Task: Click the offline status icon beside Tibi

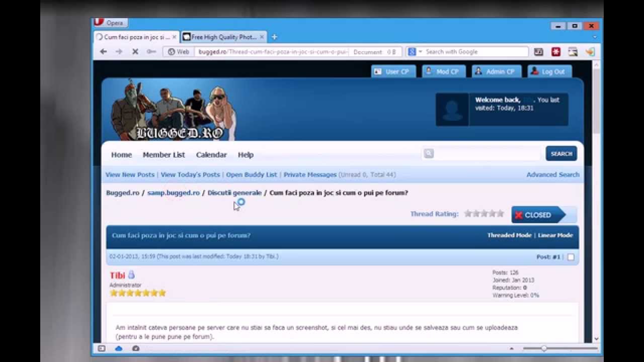Action: 131,275
